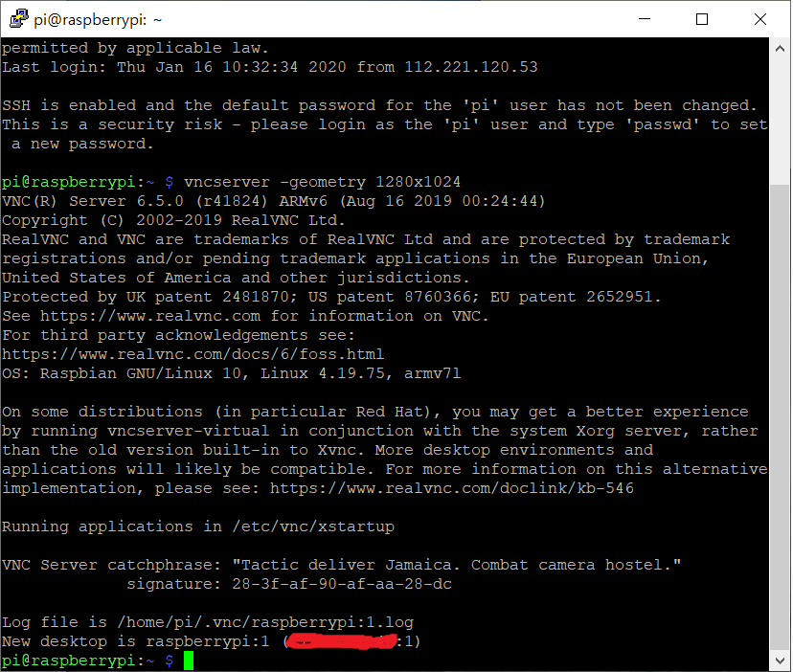Click the IP address 112.221.120.53
793x672 pixels.
tap(471, 67)
